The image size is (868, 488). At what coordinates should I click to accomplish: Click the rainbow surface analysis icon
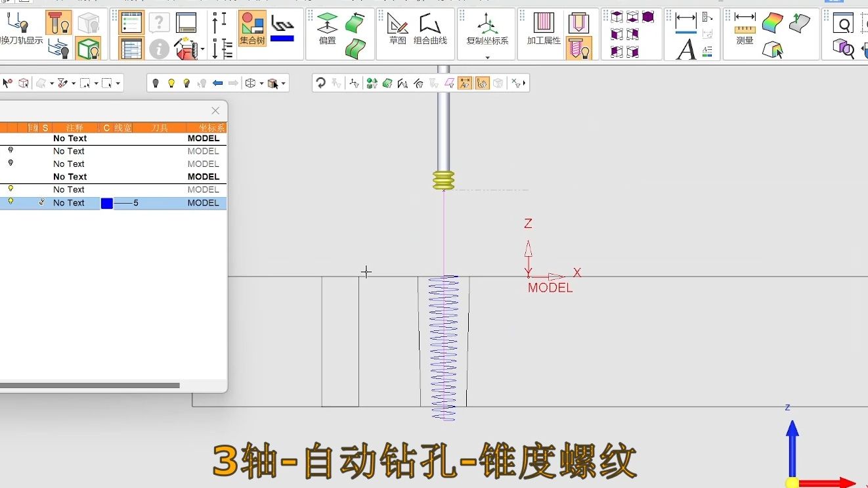click(772, 22)
